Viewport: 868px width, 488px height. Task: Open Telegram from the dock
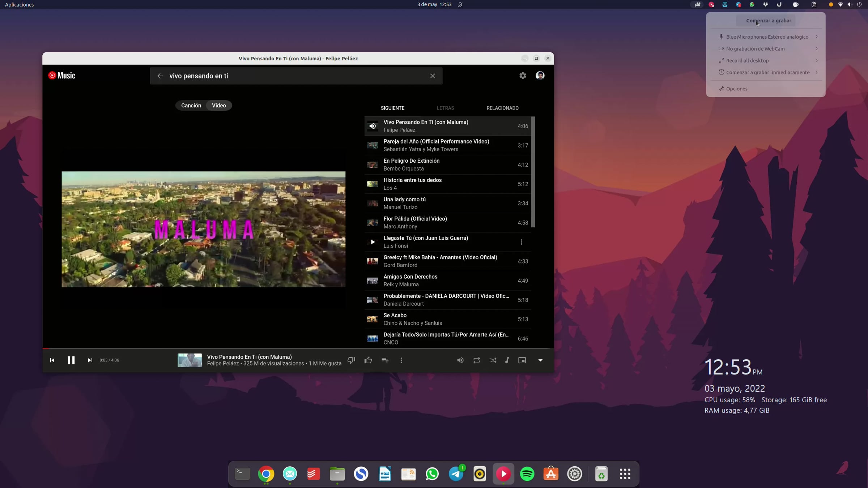pyautogui.click(x=456, y=474)
